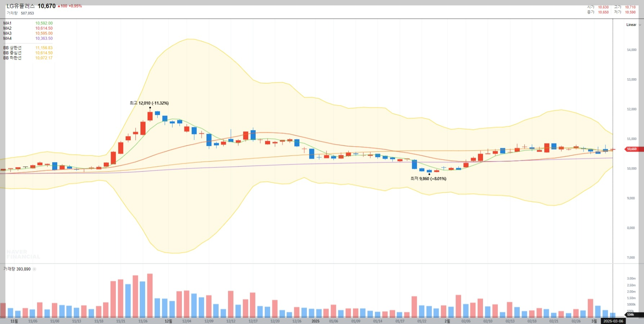Screen dimensions: 644x324
Task: Select the MA4 indicator legend row
Action: [x=28, y=38]
